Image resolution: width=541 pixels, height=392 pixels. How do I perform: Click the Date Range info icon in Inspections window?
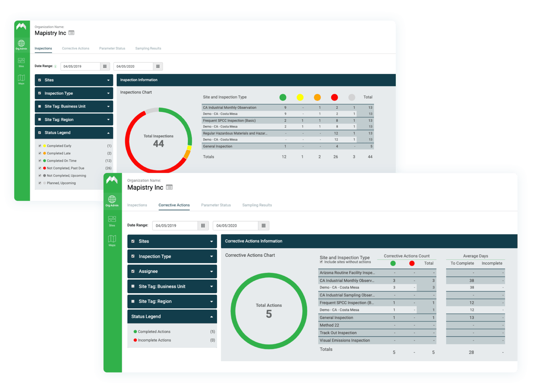coord(55,66)
